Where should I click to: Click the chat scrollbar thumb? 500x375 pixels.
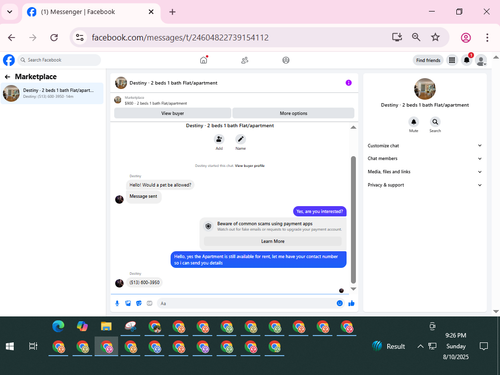(353, 219)
